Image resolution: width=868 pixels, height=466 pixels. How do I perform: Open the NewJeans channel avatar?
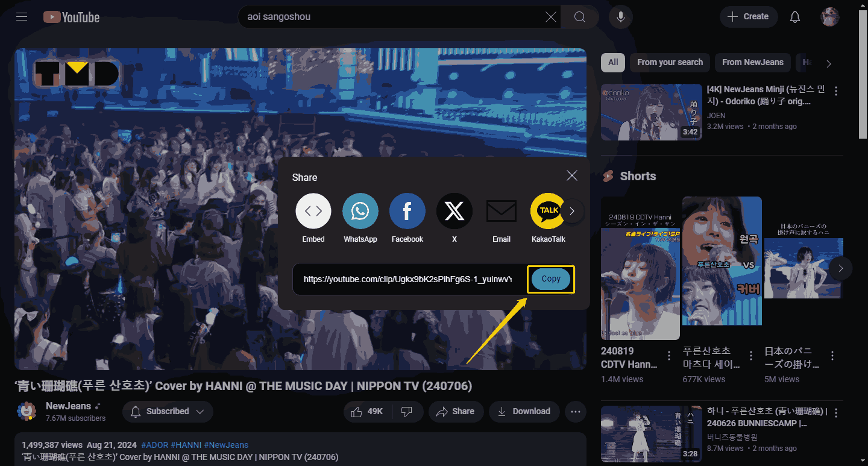click(27, 412)
